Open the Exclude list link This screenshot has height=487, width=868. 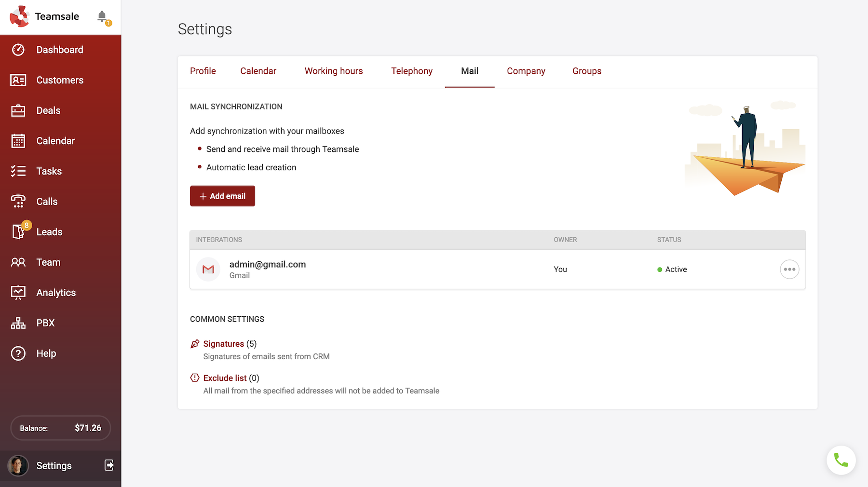tap(225, 378)
